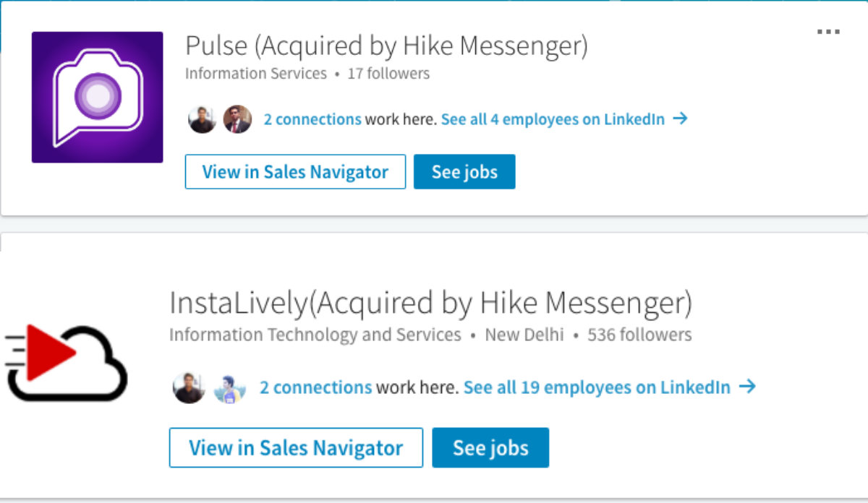This screenshot has width=868, height=503.
Task: Click first connection avatar under Pulse
Action: coord(203,119)
